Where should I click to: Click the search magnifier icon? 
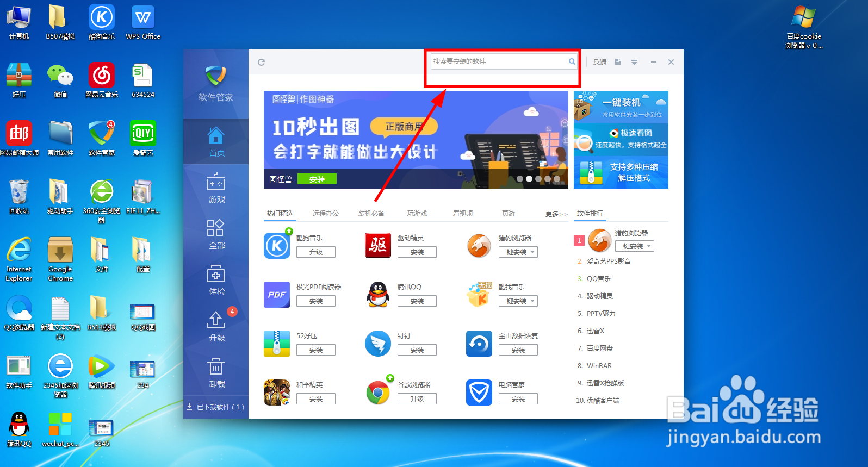[572, 61]
